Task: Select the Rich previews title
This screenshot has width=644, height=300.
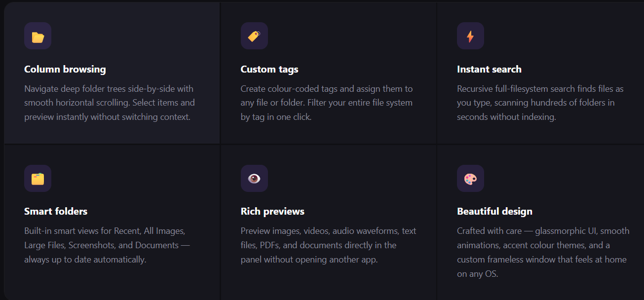Action: click(x=272, y=211)
